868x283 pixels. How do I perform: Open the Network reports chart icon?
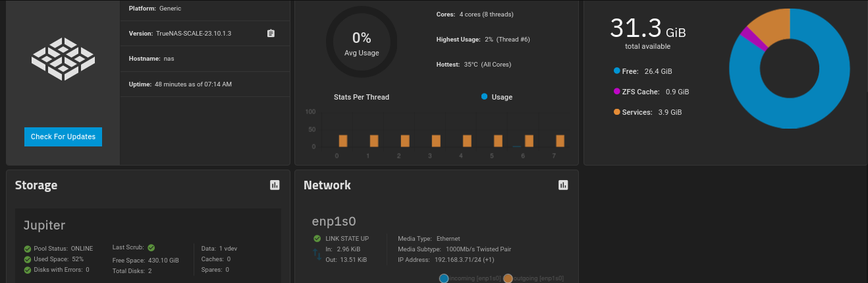click(x=563, y=185)
